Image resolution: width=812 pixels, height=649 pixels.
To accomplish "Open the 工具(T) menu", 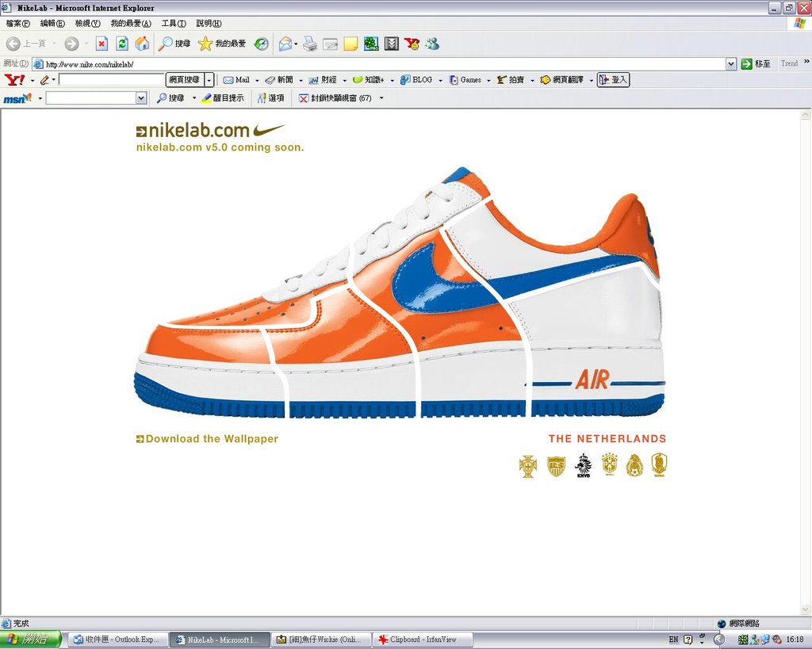I will tap(174, 23).
